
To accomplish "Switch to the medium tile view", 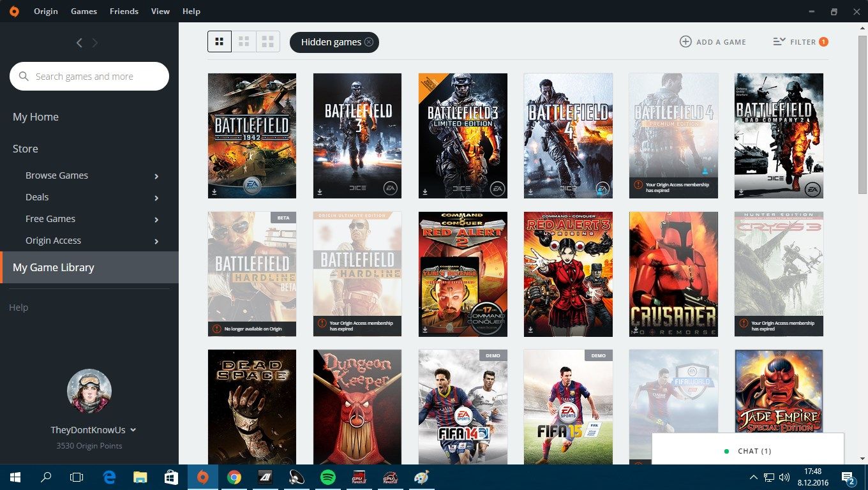I will (x=244, y=41).
